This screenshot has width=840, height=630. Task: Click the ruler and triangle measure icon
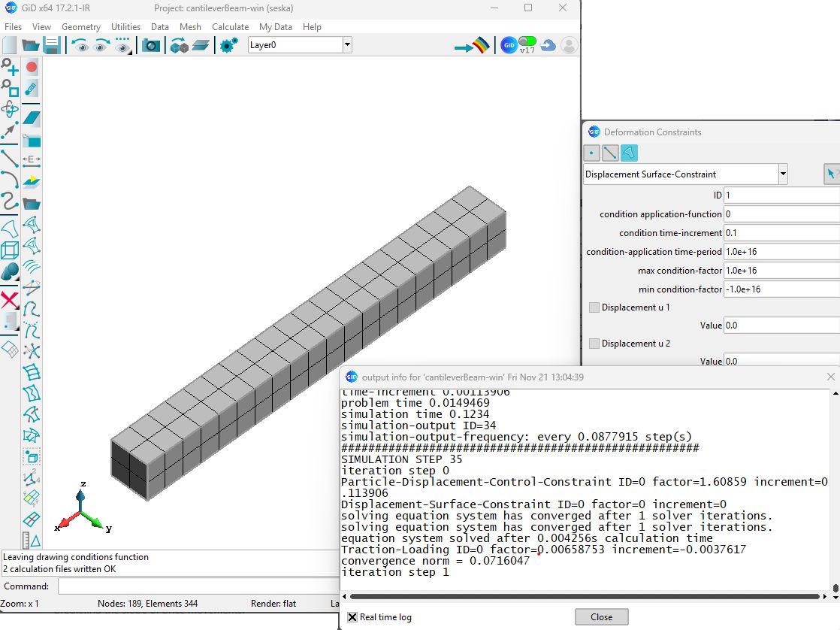pyautogui.click(x=32, y=540)
